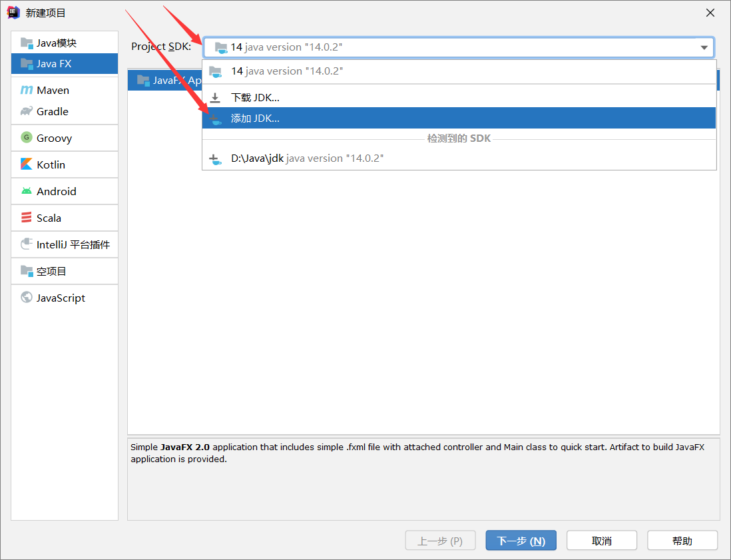The image size is (731, 560).
Task: Select the IntelliJ 平台插件 project type
Action: [x=64, y=244]
